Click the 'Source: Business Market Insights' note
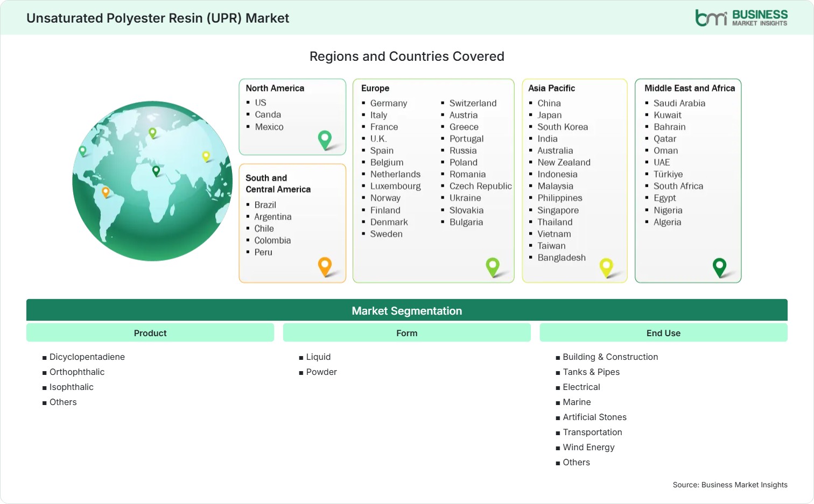814x504 pixels. 730,485
